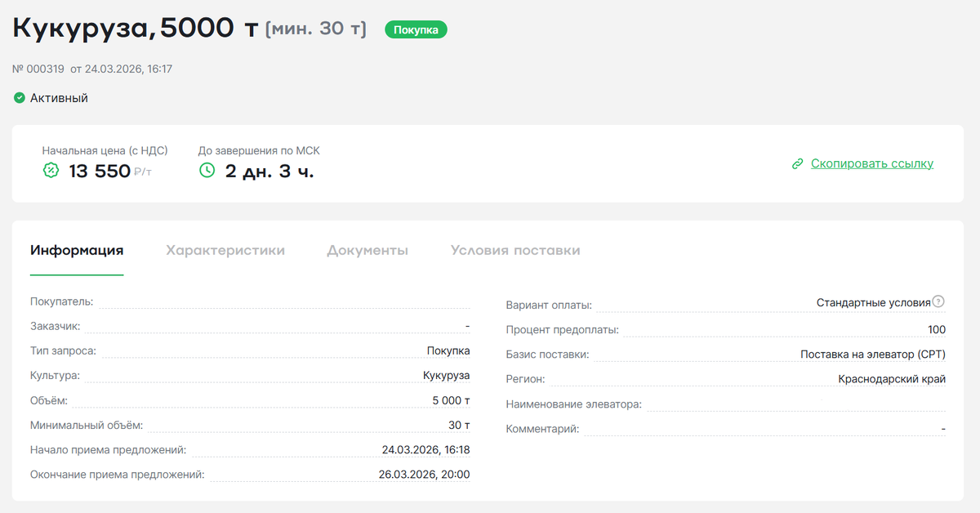Click the chain link icon before «Скопировать ссылку»
Image resolution: width=980 pixels, height=513 pixels.
click(797, 163)
